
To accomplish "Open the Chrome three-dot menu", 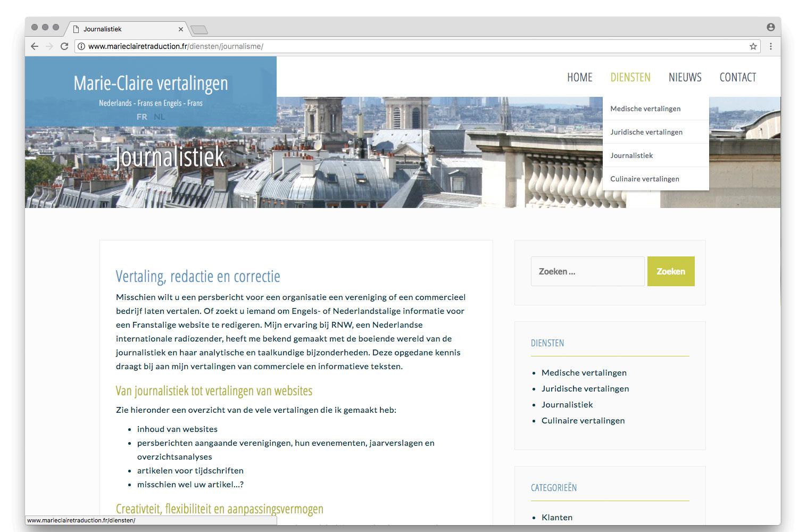I will 771,46.
